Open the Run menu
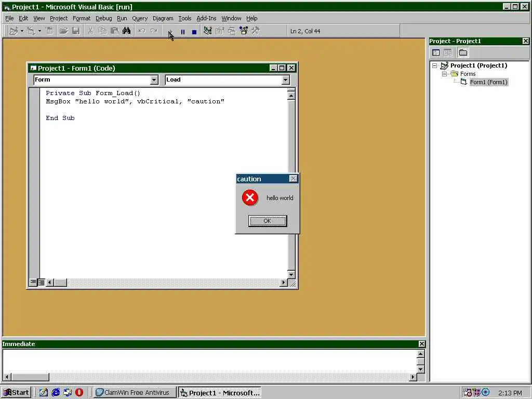The image size is (532, 399). [122, 18]
